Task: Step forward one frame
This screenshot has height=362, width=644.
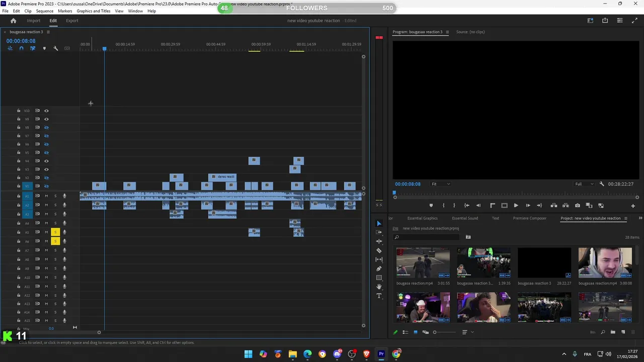Action: 528,206
